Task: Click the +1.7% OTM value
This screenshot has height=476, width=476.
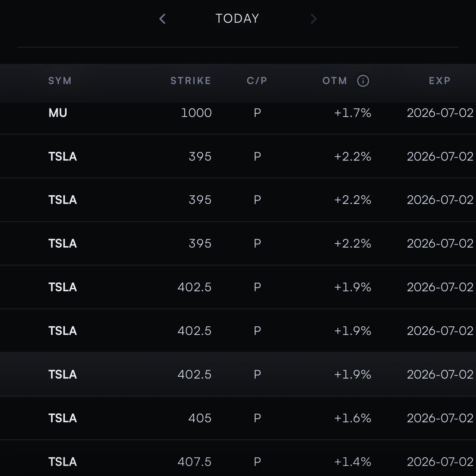Action: (353, 113)
